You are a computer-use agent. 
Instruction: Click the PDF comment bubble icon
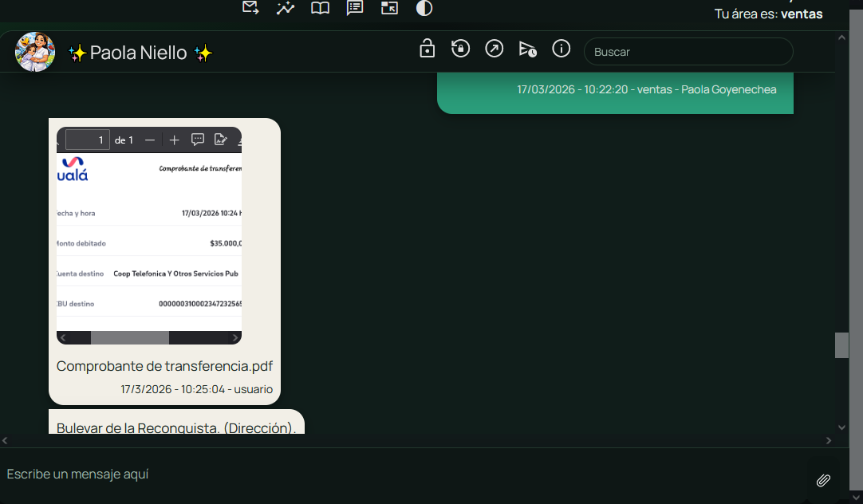(198, 140)
